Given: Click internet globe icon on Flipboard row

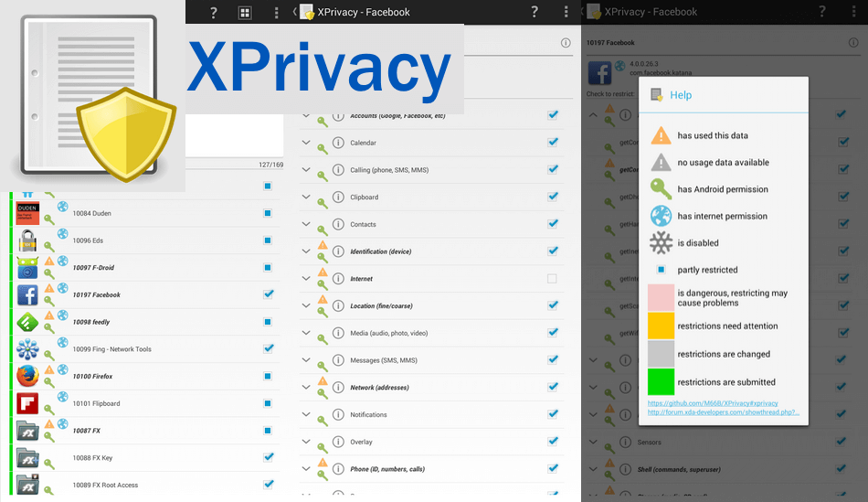Looking at the screenshot, I should (62, 397).
